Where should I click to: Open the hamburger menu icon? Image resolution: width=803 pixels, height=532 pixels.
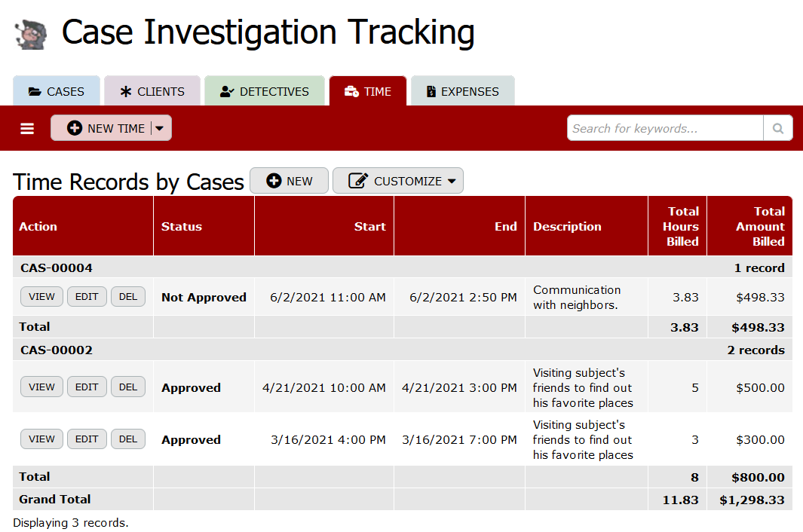click(27, 129)
